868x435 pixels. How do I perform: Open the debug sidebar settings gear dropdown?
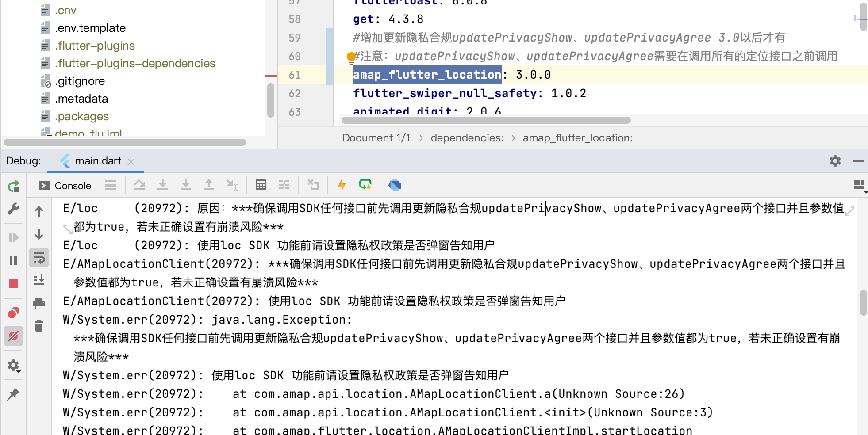coord(14,366)
